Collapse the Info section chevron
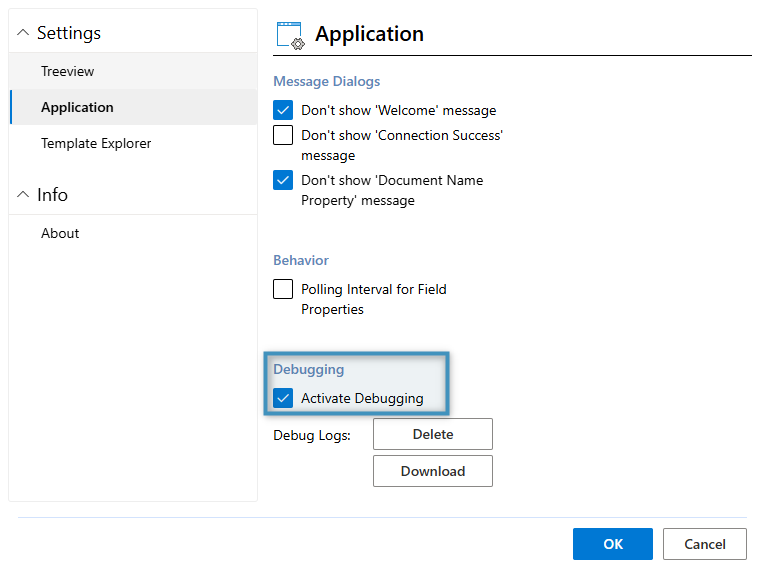Screen dimensions: 763x567 (23, 195)
